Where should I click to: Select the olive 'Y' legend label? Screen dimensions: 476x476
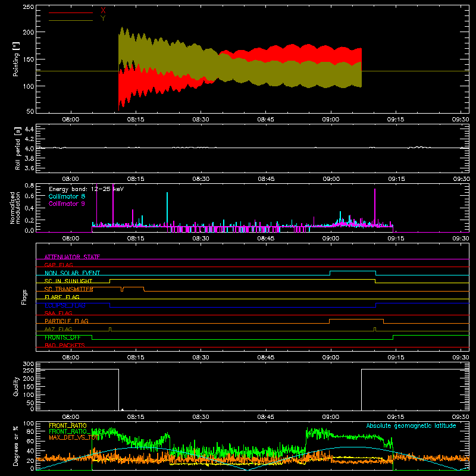click(x=103, y=18)
